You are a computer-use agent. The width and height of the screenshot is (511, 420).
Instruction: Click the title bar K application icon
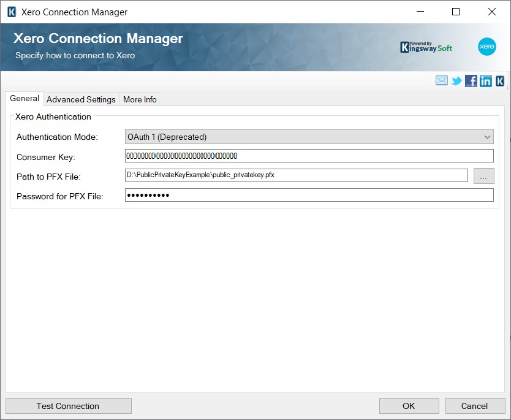coord(12,12)
